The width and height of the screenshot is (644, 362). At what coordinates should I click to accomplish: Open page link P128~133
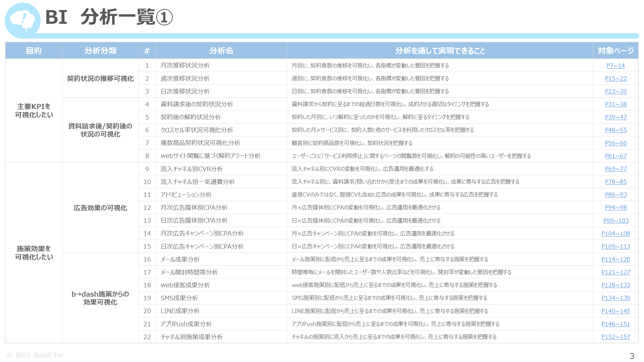point(616,285)
